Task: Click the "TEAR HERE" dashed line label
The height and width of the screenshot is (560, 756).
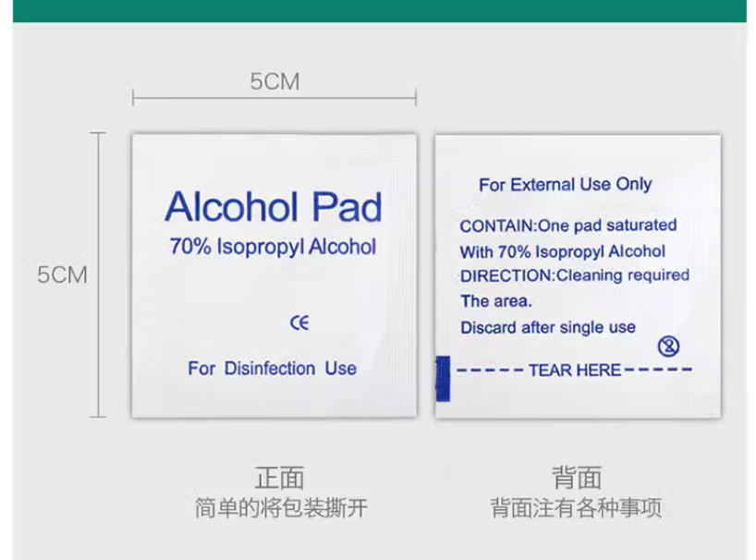Action: point(574,370)
